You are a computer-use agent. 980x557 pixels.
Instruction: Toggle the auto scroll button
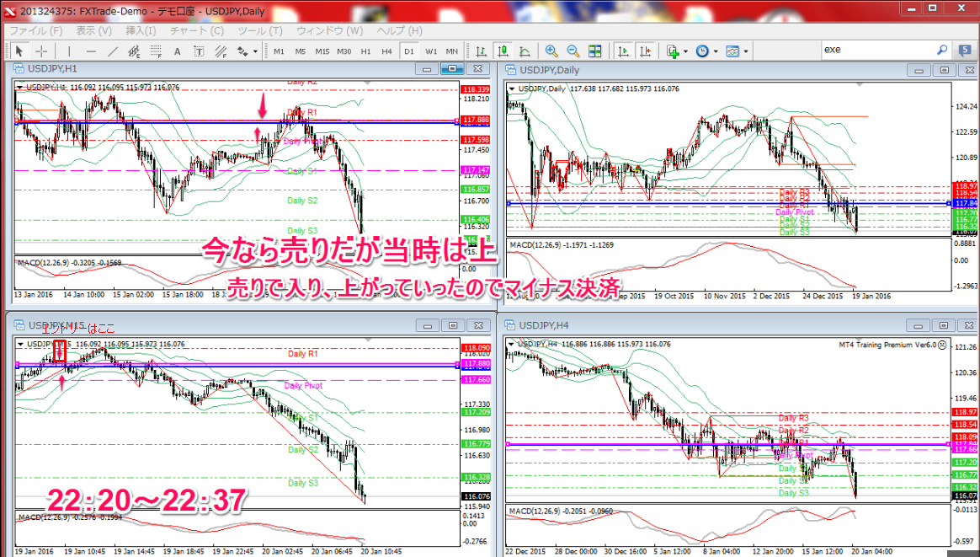(623, 51)
